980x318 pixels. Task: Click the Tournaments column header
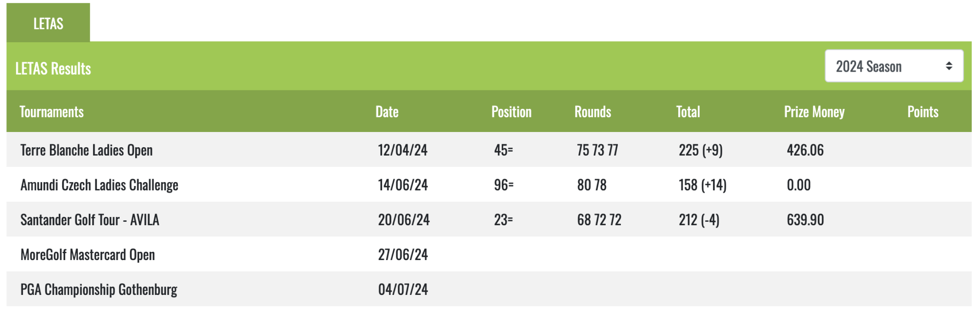pos(51,112)
